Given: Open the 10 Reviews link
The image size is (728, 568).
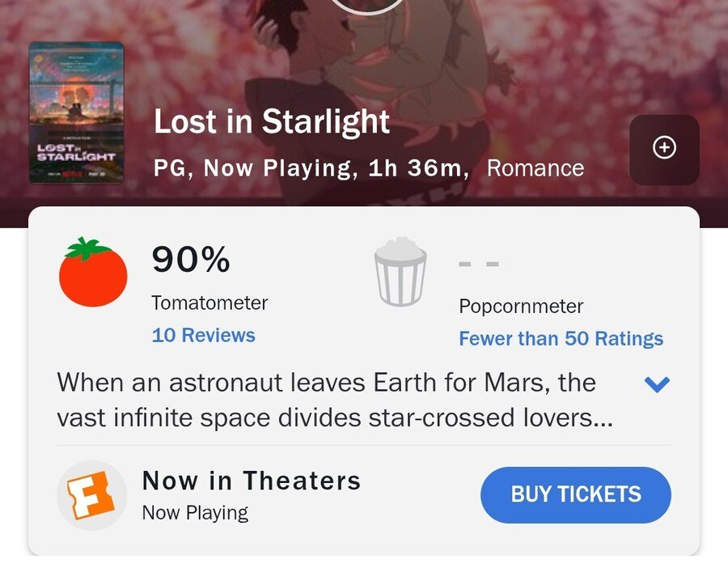Looking at the screenshot, I should [203, 335].
